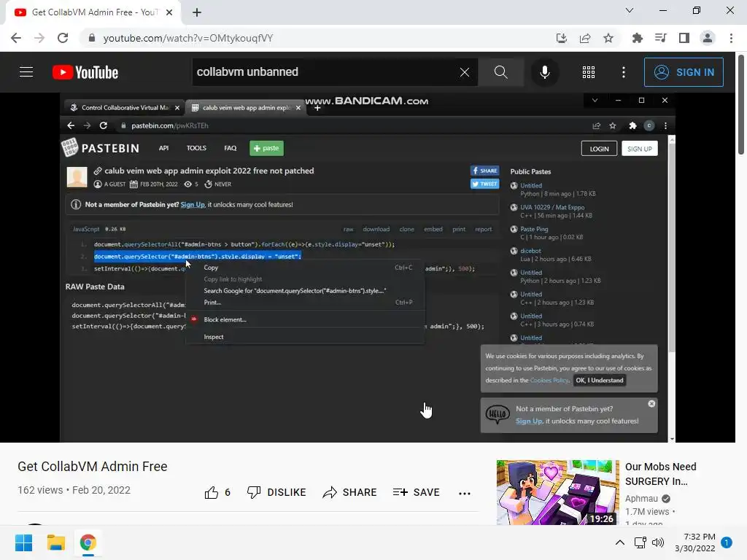The height and width of the screenshot is (560, 747).
Task: Reload the current page
Action: (63, 38)
